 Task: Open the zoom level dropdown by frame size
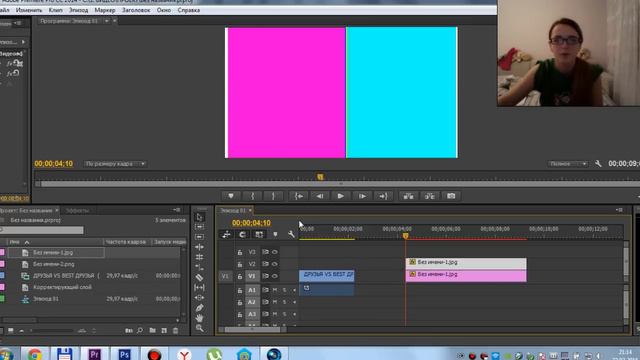tap(115, 164)
